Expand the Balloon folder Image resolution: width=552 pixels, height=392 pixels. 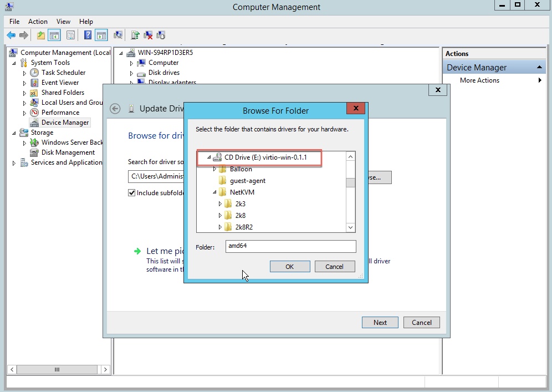pos(214,169)
